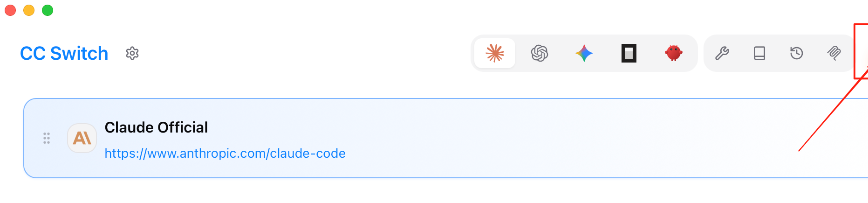Viewport: 868px width, 203px height.
Task: Select the red creature OpenClaw icon
Action: (673, 53)
